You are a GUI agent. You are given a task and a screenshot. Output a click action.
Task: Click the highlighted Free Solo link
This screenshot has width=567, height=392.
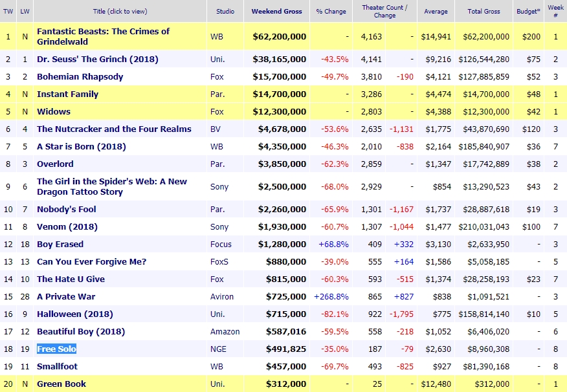56,349
